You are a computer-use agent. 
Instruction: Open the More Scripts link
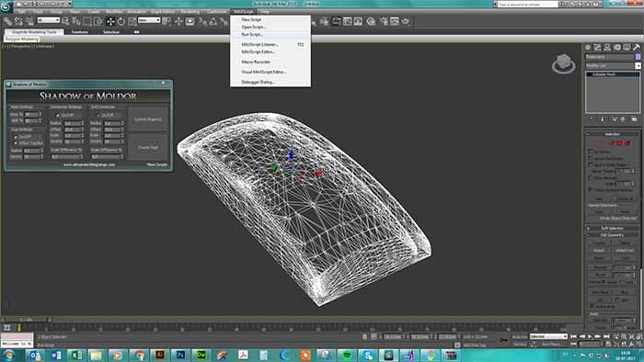tap(157, 164)
